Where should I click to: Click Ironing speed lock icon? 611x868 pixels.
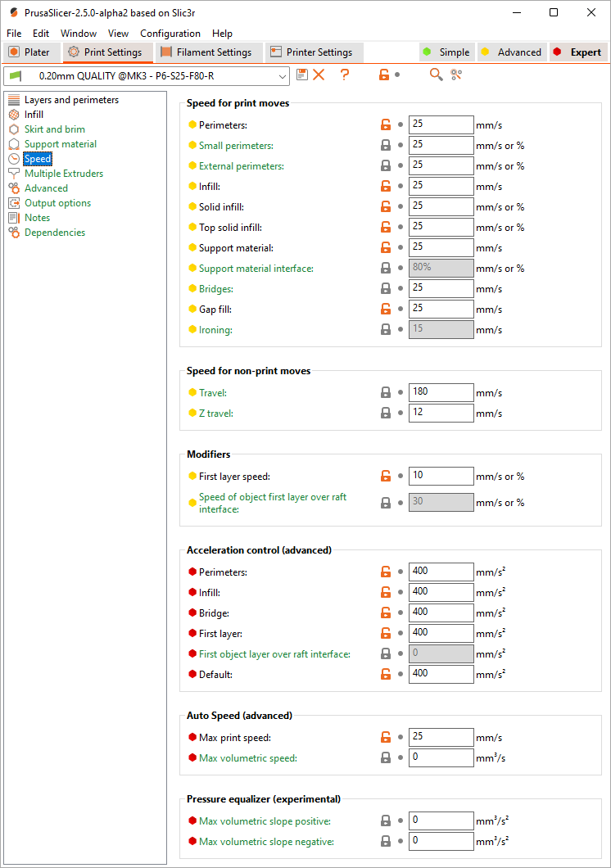pos(386,329)
